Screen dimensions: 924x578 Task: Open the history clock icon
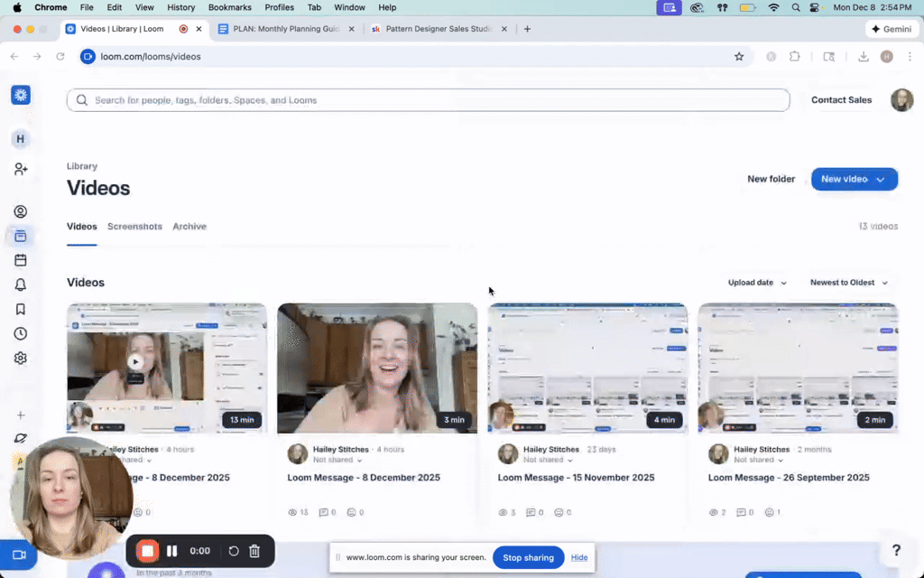[x=21, y=334]
